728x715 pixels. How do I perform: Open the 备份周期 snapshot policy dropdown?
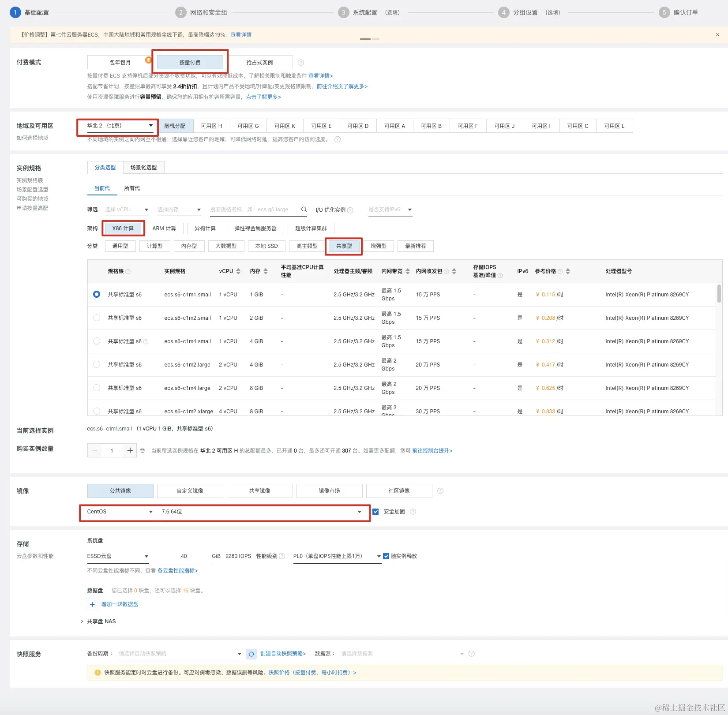(x=180, y=654)
